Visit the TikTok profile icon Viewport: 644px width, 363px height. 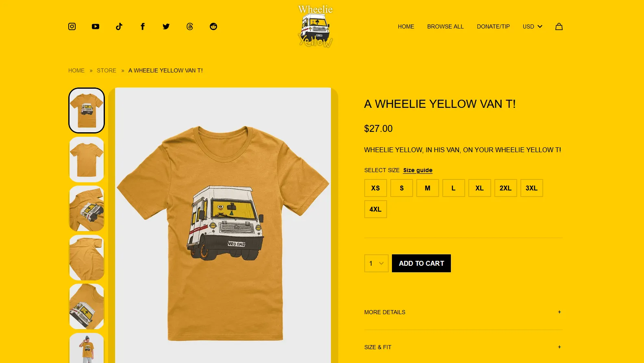tap(119, 26)
